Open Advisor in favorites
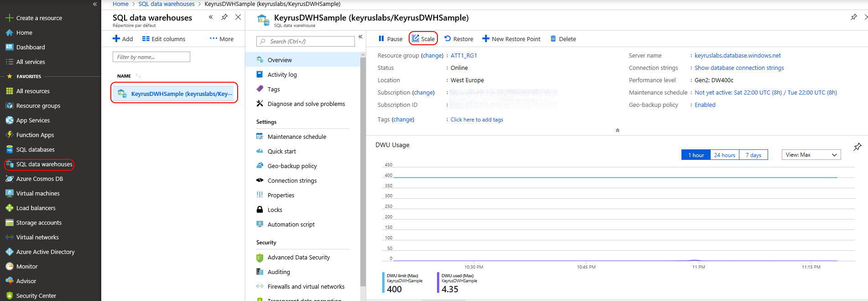Screen dimensions: 868x301 point(26,281)
